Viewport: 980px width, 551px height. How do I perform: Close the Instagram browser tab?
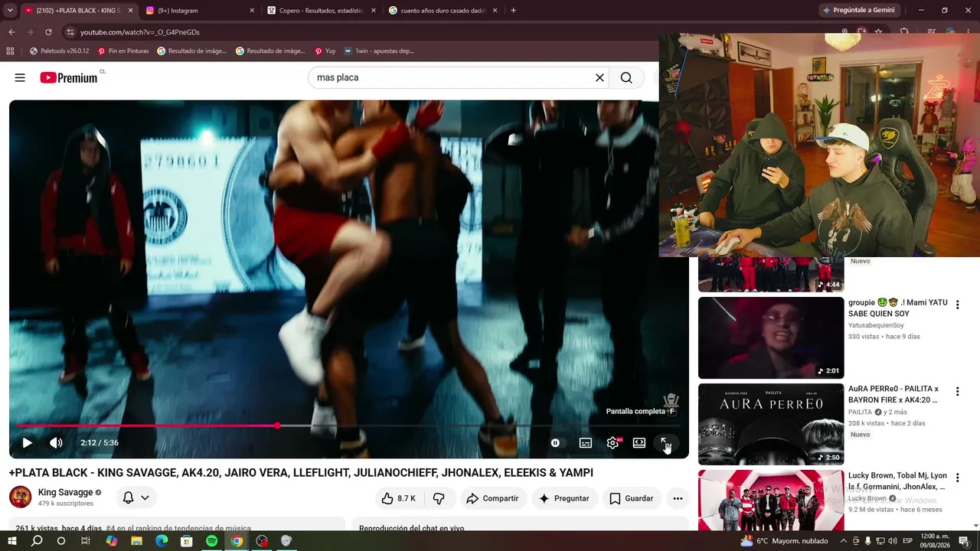tap(252, 11)
